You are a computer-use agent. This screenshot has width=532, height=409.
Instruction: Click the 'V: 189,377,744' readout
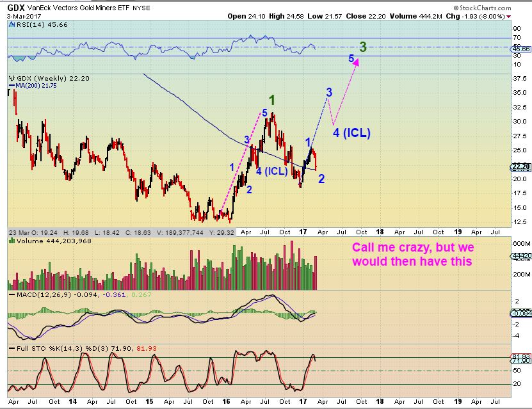(x=180, y=232)
